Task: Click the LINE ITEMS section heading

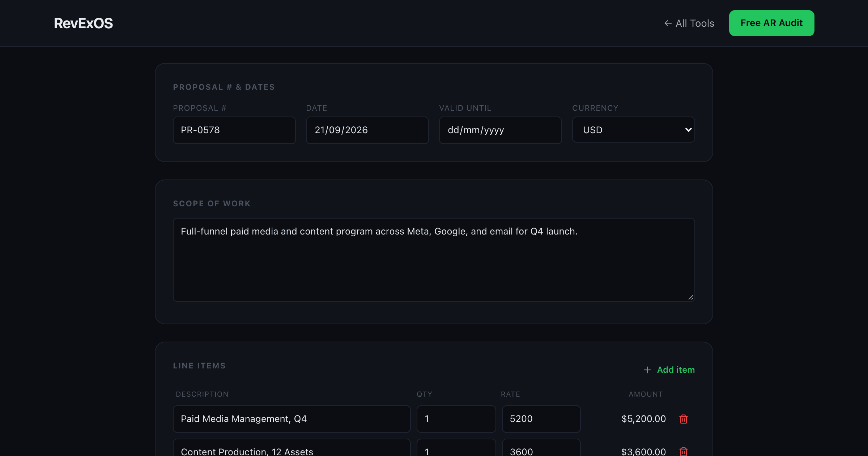Action: pyautogui.click(x=199, y=366)
